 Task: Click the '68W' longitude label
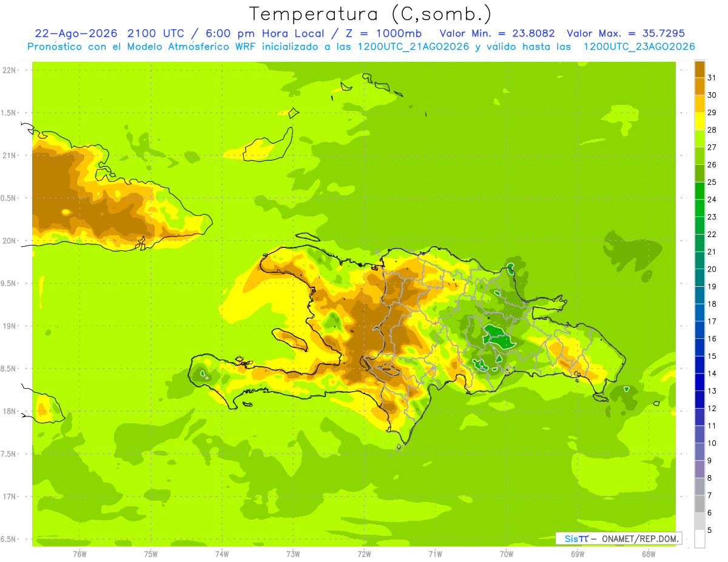point(648,554)
